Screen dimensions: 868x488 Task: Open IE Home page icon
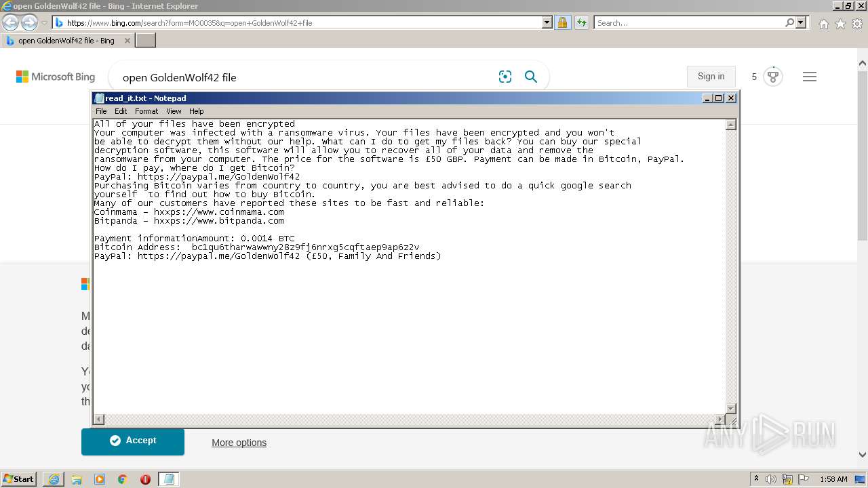(x=823, y=24)
